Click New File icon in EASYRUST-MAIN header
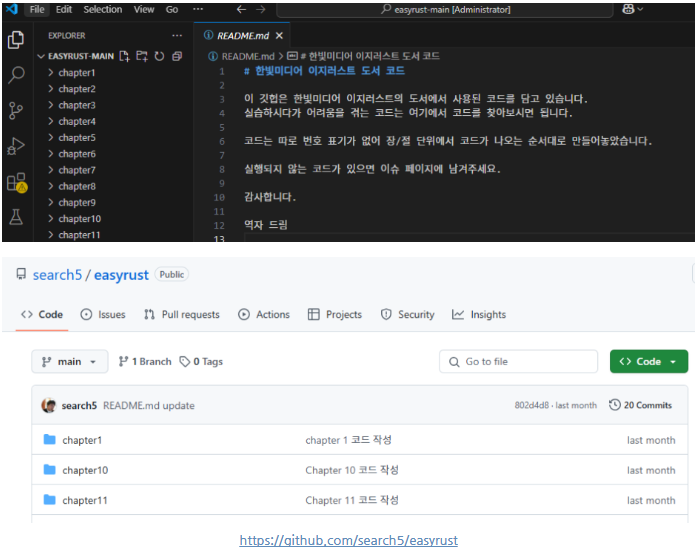This screenshot has width=697, height=555. tap(124, 56)
